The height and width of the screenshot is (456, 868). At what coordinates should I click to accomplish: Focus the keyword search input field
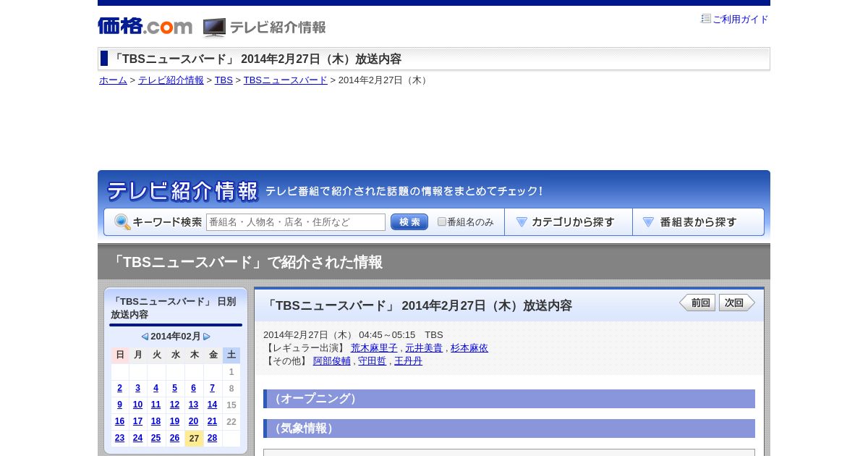click(x=296, y=222)
